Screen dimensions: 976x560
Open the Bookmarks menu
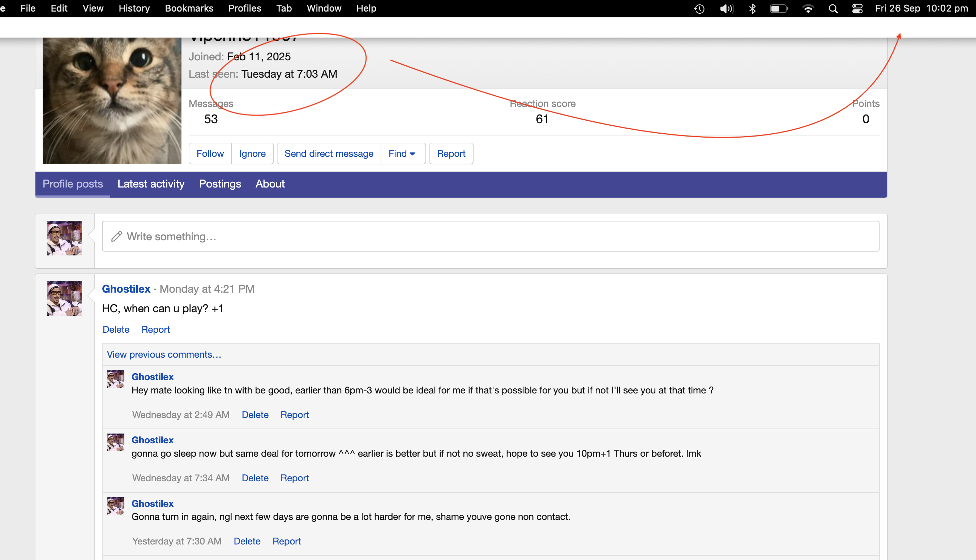[189, 8]
